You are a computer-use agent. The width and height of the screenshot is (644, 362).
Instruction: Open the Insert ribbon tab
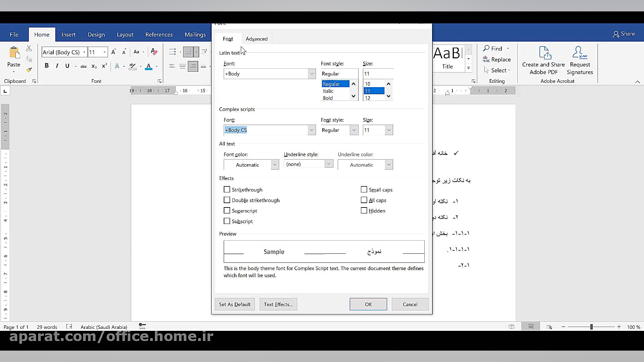[68, 35]
